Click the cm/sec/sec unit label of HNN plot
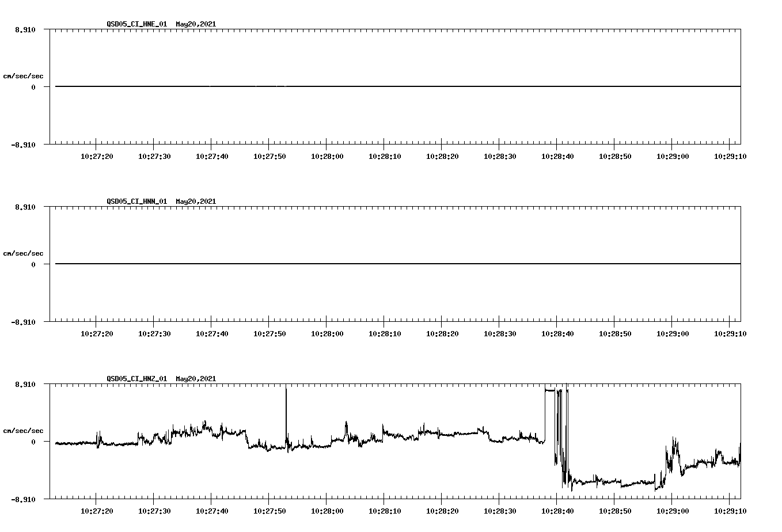The width and height of the screenshot is (782, 532). pyautogui.click(x=23, y=253)
